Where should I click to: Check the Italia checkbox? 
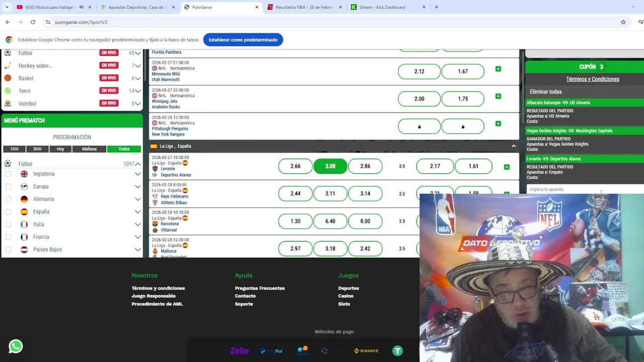point(8,224)
